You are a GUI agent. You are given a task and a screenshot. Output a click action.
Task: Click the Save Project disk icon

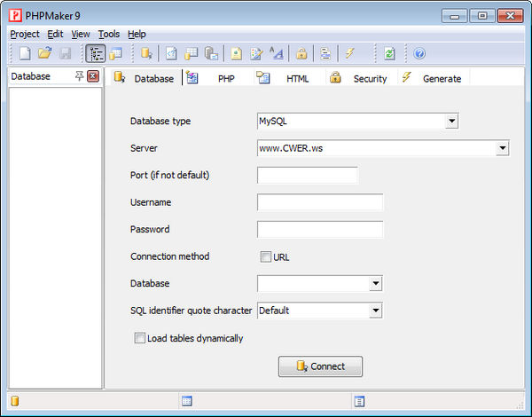tap(64, 54)
